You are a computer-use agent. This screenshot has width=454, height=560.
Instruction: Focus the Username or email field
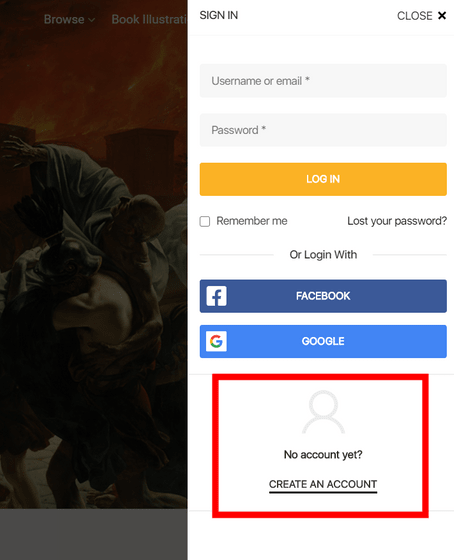(323, 81)
